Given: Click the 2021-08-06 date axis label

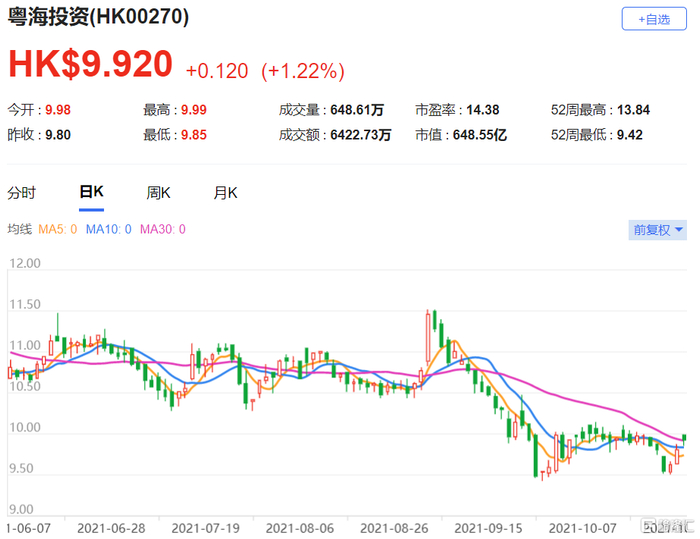Looking at the screenshot, I should 300,528.
